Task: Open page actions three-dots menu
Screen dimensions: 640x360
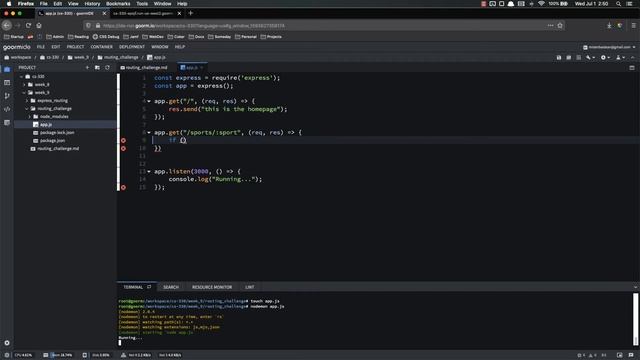Action: [550, 25]
